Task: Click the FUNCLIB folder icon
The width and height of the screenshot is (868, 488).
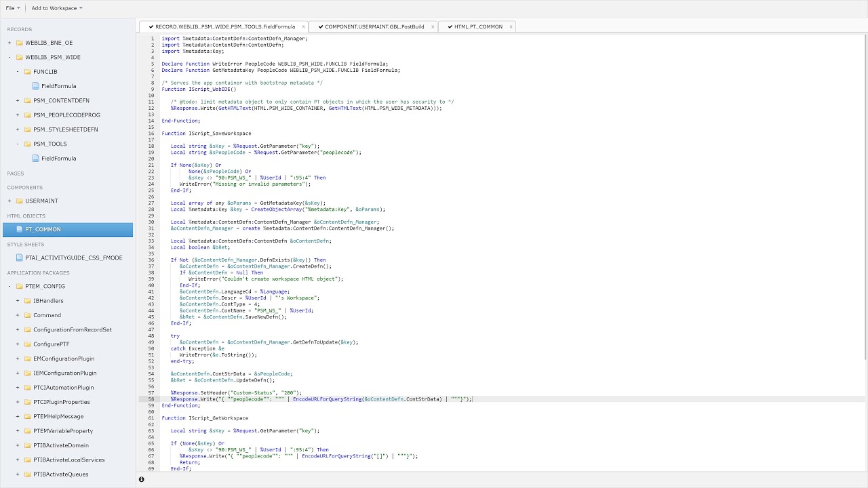Action: coord(27,71)
